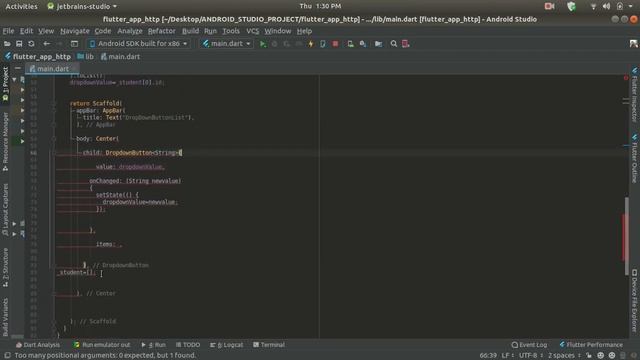Click the red device icon after search
Image resolution: width=640 pixels, height=360 pixels.
point(405,44)
